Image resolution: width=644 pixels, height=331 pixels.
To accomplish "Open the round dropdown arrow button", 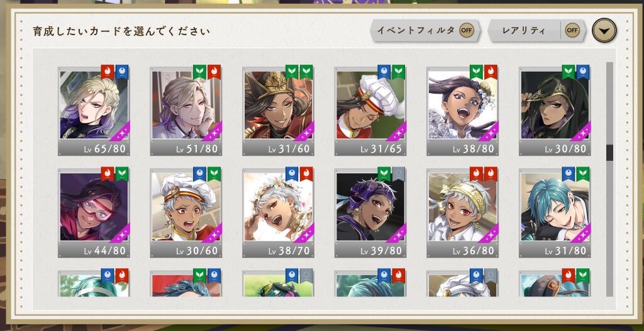I will pyautogui.click(x=604, y=30).
